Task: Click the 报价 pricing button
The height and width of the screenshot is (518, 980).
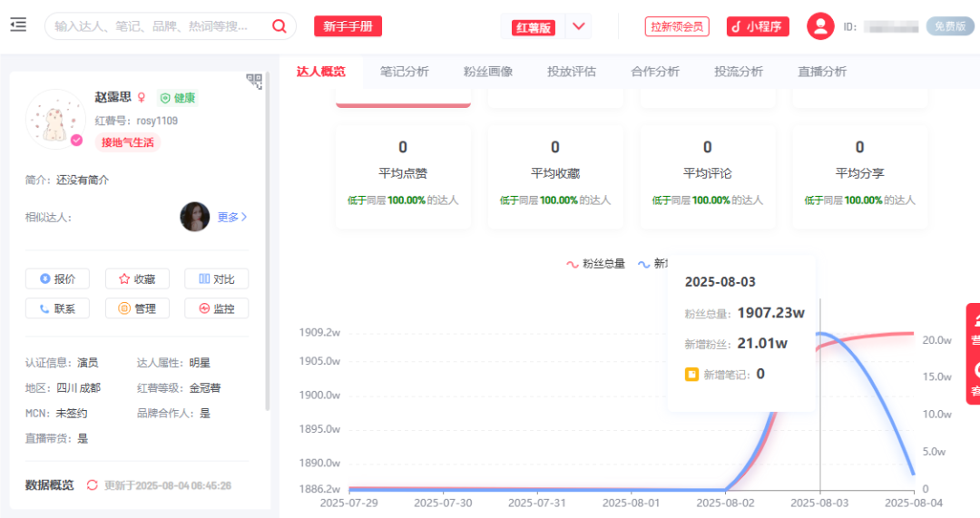Action: pyautogui.click(x=57, y=279)
